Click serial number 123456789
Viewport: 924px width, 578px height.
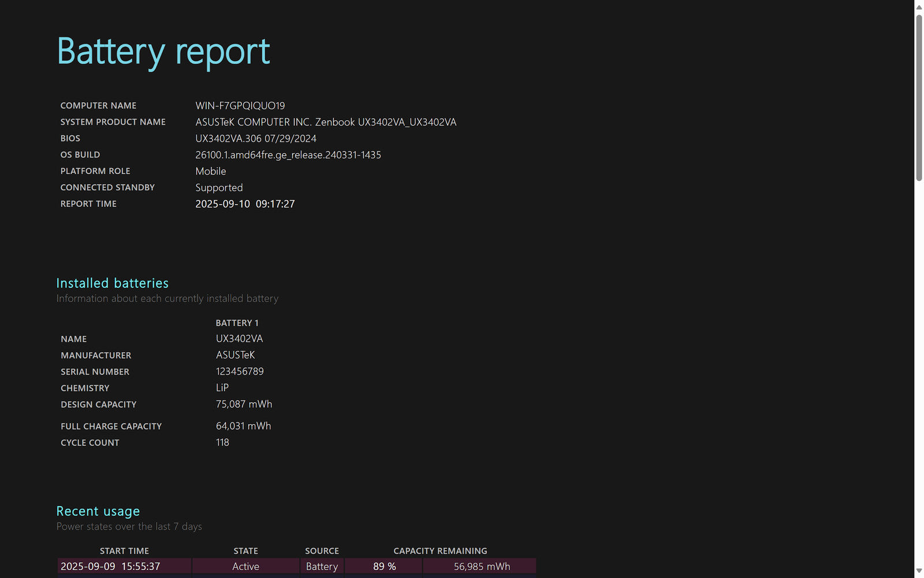[x=240, y=372]
